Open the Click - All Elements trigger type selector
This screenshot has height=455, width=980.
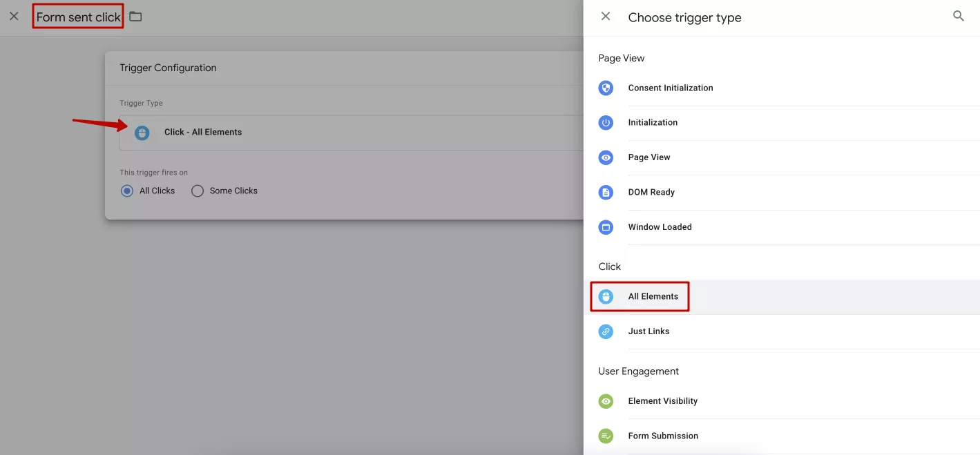[352, 133]
